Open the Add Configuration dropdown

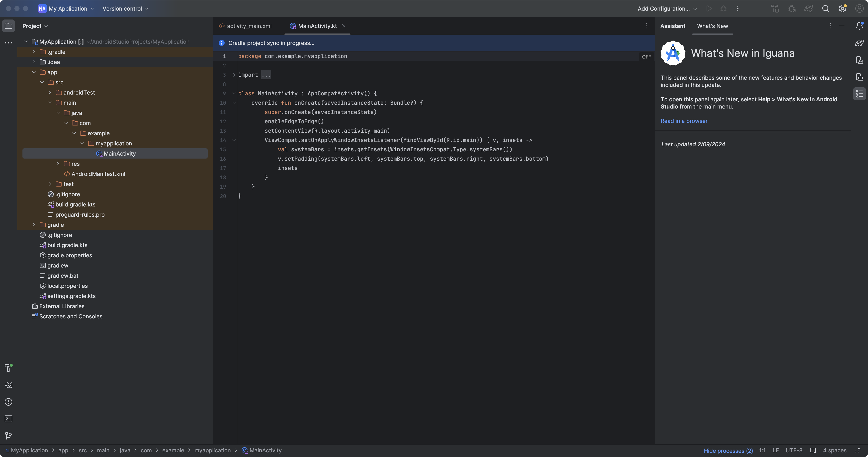tap(667, 9)
